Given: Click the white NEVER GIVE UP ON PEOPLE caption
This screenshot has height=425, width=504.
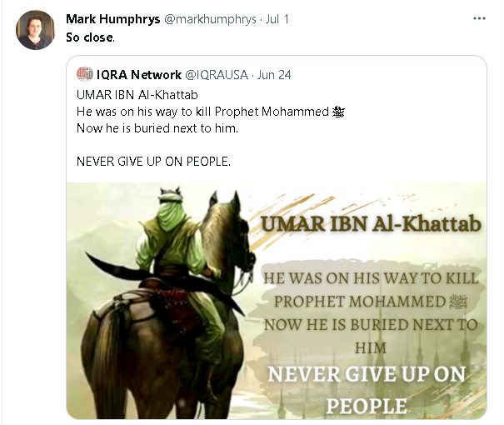Looking at the screenshot, I should tap(367, 390).
